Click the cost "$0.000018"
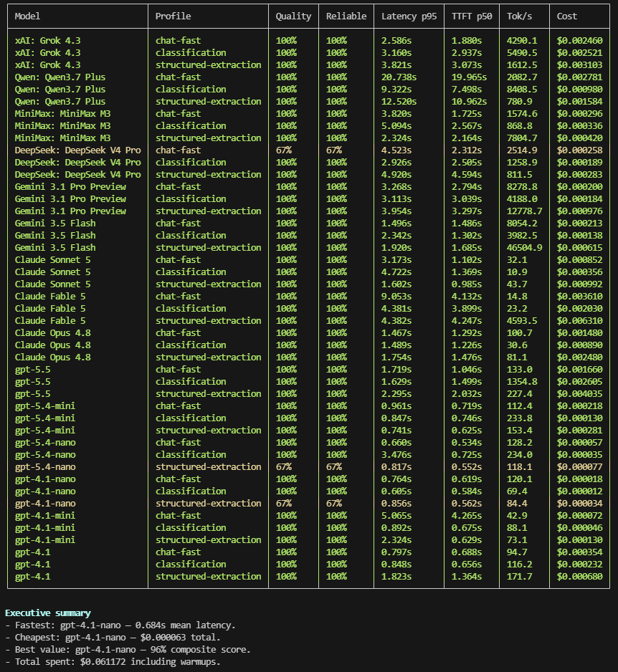The height and width of the screenshot is (672, 618). [579, 479]
